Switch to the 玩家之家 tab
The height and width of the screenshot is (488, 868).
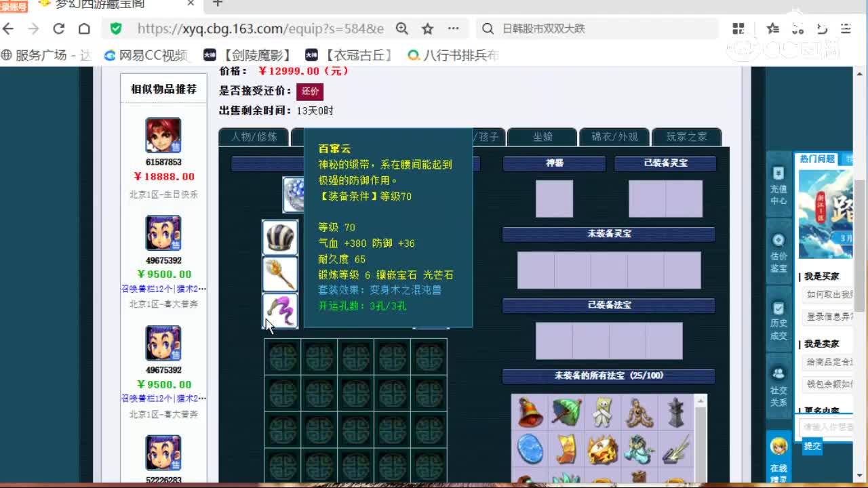click(x=686, y=137)
